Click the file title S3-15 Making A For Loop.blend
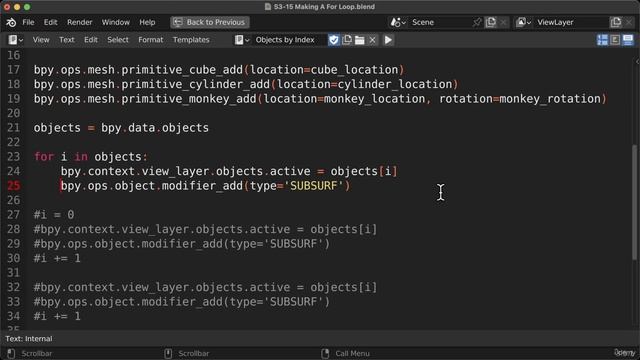 (x=324, y=7)
